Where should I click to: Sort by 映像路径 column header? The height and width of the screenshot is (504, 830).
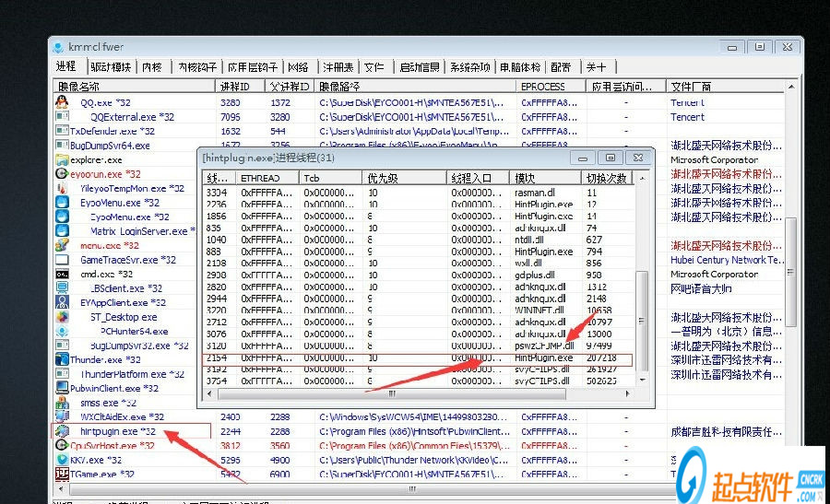pos(415,87)
